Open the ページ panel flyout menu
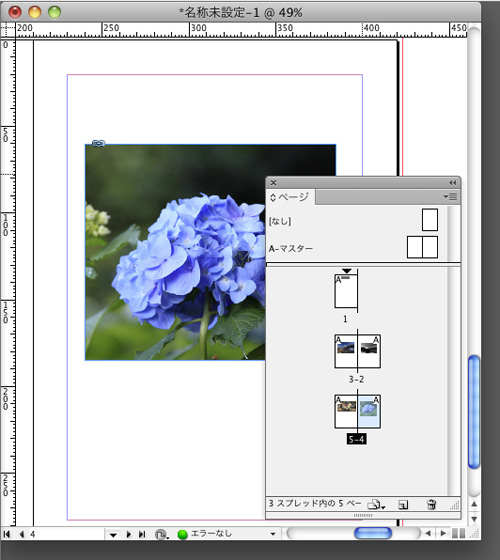This screenshot has height=560, width=500. [x=450, y=196]
